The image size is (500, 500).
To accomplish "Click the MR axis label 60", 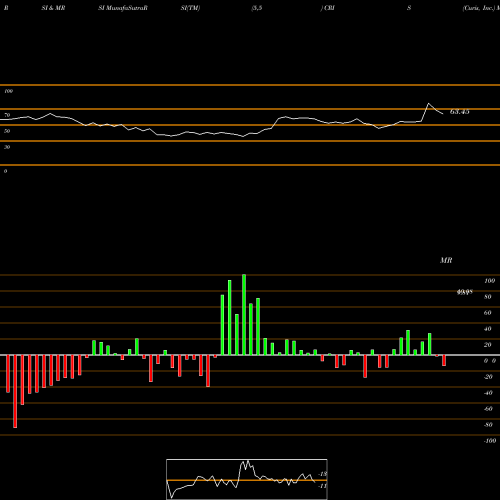I will 488,313.
